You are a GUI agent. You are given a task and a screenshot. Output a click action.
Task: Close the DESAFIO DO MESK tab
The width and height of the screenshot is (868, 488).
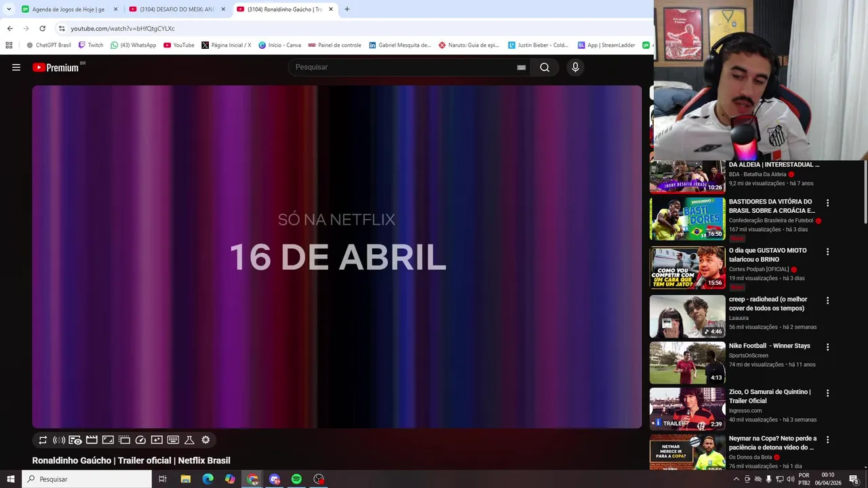[x=223, y=9]
